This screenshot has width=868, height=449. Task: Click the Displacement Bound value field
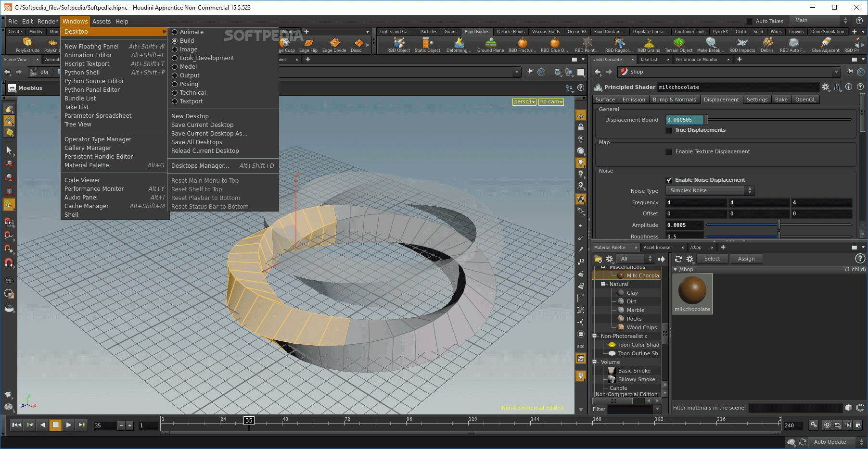coord(685,120)
